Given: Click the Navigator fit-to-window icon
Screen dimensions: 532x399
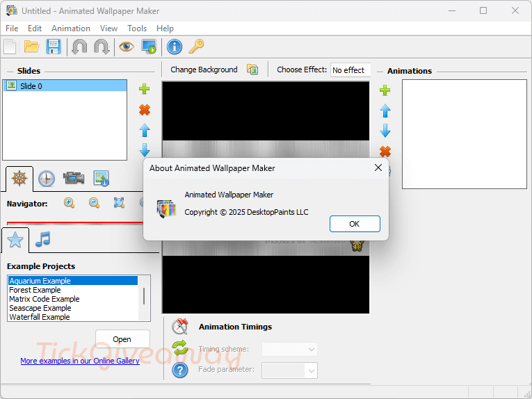Looking at the screenshot, I should point(119,203).
